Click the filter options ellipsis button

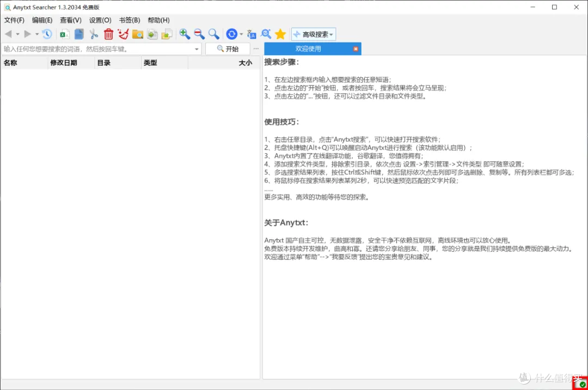[256, 49]
